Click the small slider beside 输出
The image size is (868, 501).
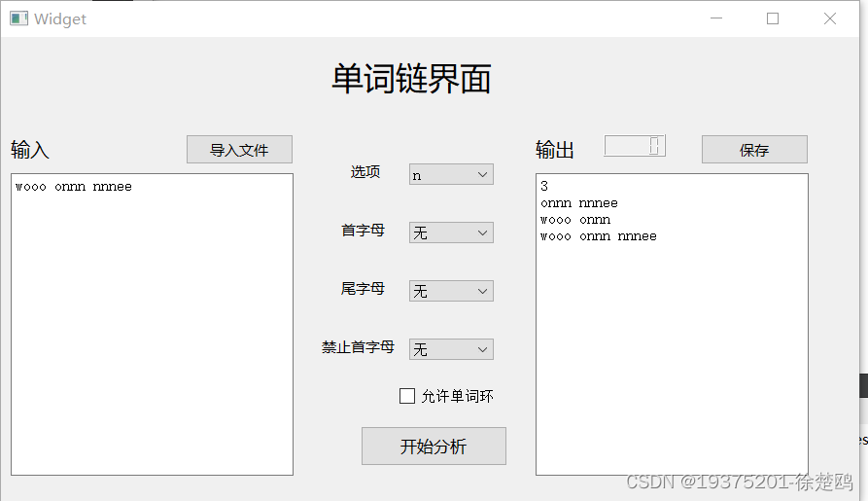pyautogui.click(x=635, y=146)
